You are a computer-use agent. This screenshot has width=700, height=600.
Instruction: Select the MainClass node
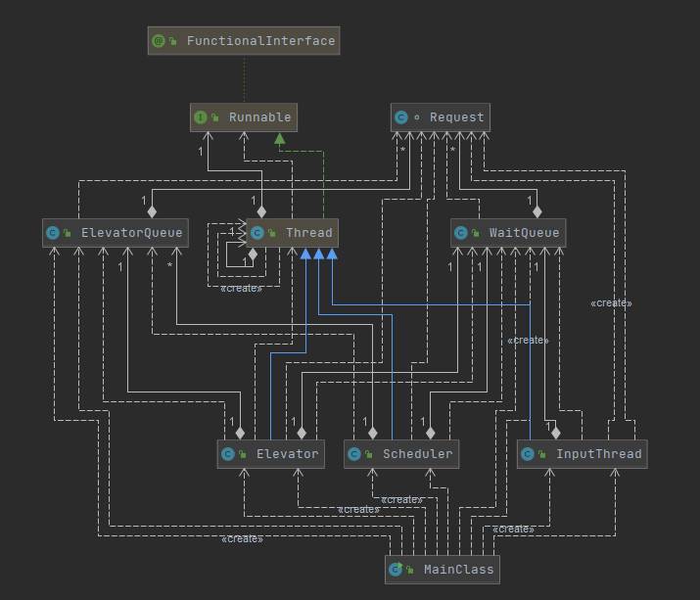click(x=443, y=570)
